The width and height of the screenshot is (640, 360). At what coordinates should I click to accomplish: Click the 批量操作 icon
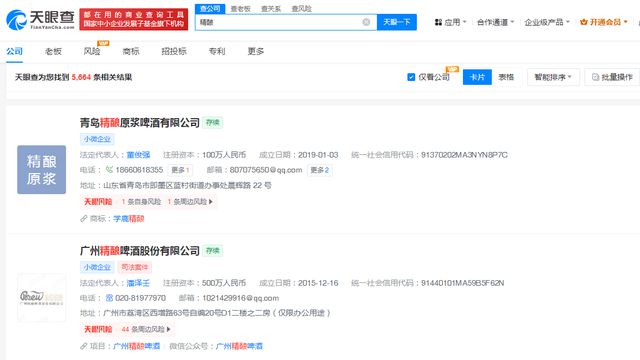click(x=596, y=77)
